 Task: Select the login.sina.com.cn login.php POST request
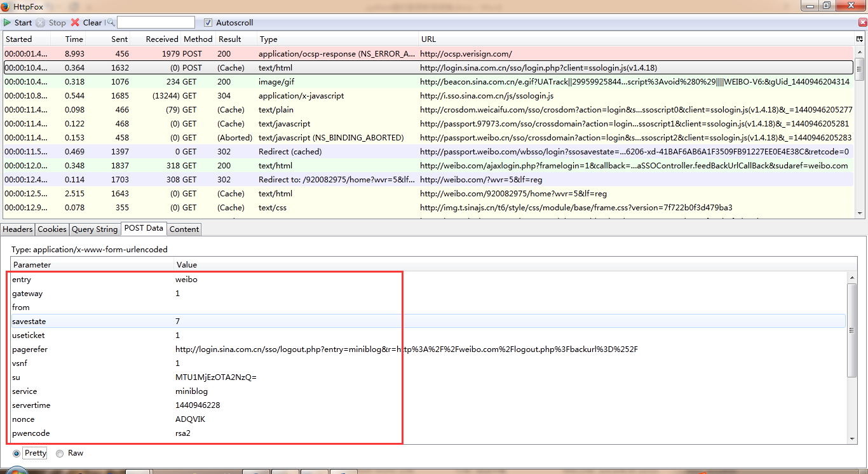coord(428,67)
